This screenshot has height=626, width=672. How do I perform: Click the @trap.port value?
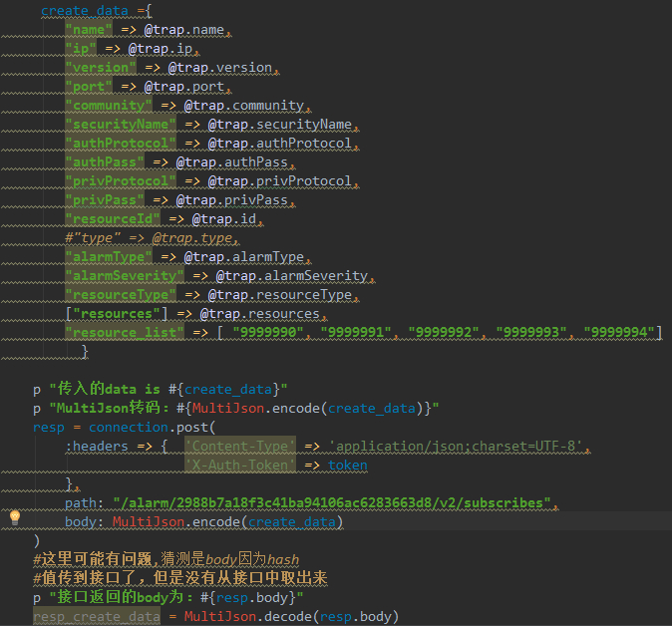pyautogui.click(x=184, y=87)
